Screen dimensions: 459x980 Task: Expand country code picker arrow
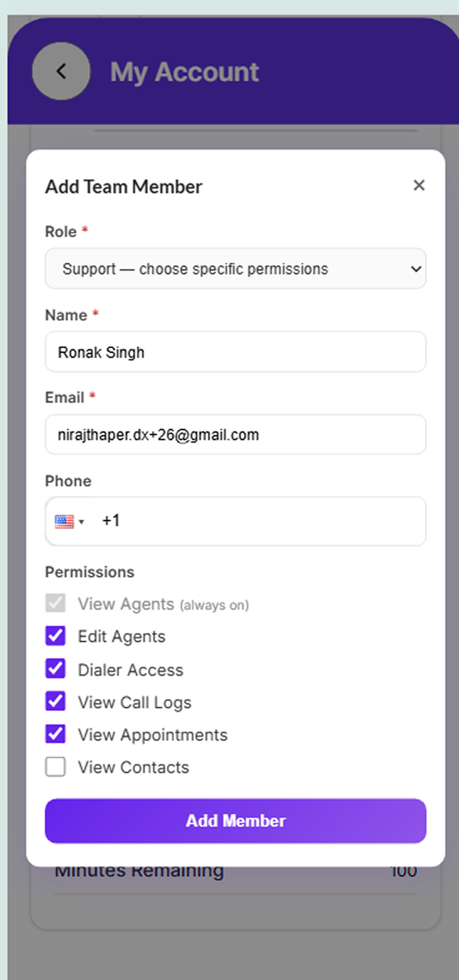pos(81,522)
